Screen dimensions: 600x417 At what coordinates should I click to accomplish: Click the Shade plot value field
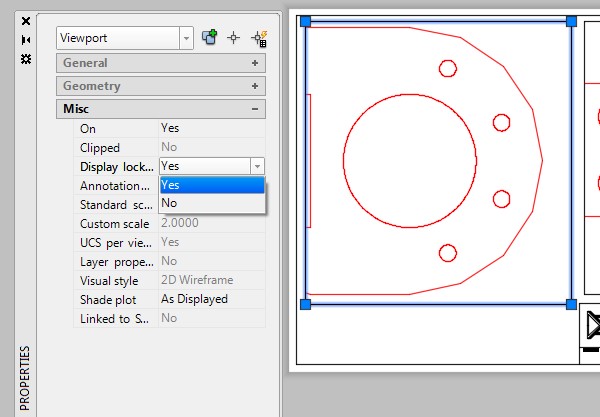click(x=211, y=299)
